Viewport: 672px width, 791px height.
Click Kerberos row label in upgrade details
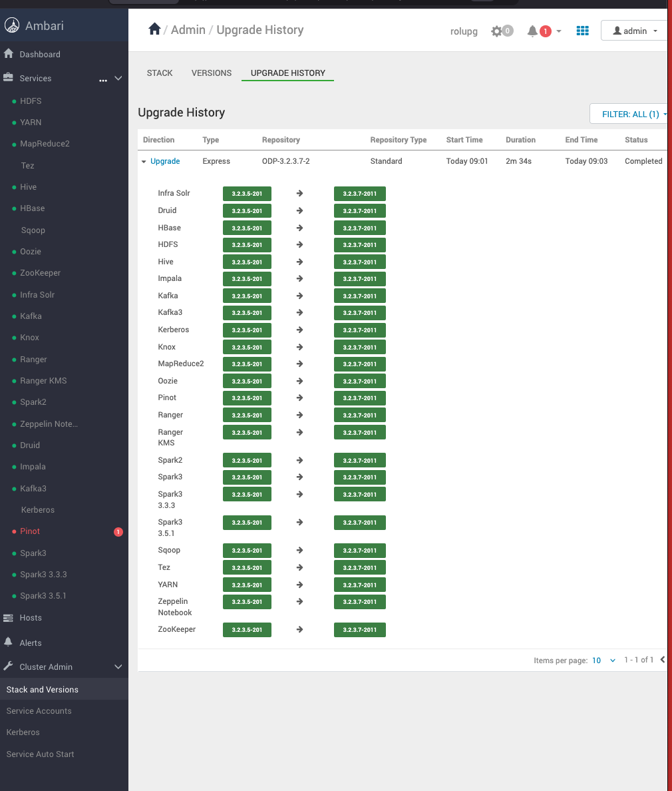coord(174,330)
